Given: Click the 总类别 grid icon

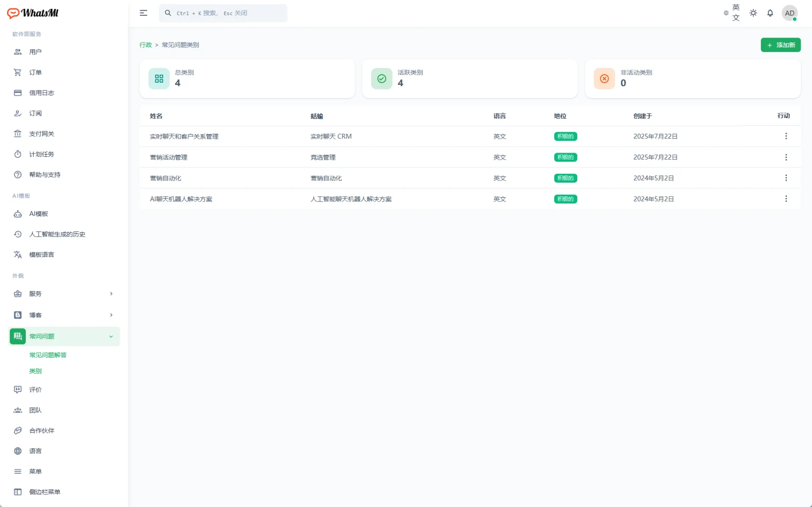Looking at the screenshot, I should click(159, 79).
